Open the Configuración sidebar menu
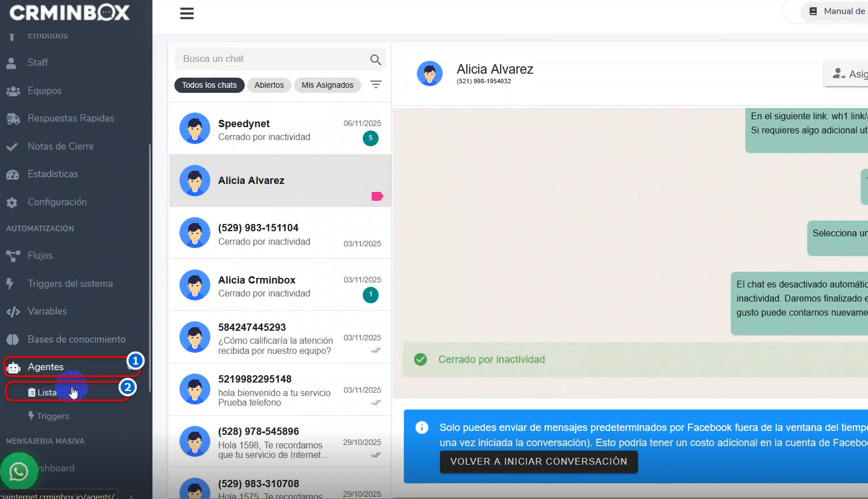This screenshot has width=868, height=499. coord(57,202)
